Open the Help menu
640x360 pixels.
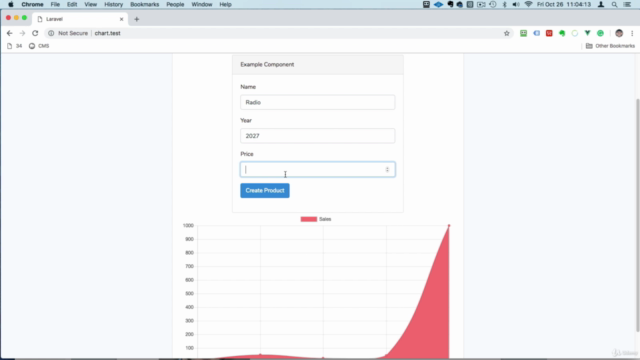(x=225, y=4)
